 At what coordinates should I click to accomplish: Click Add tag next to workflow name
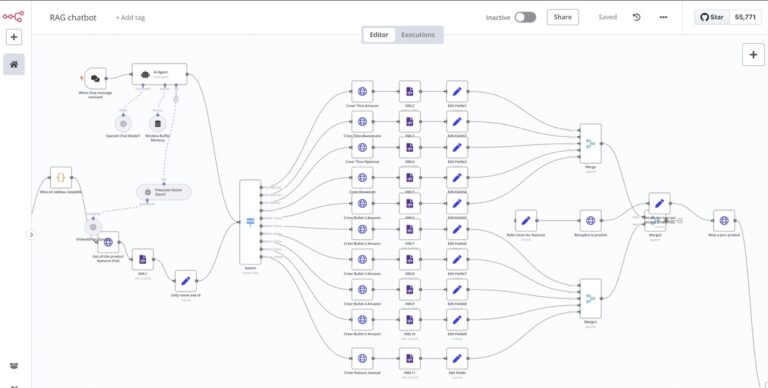pos(130,18)
